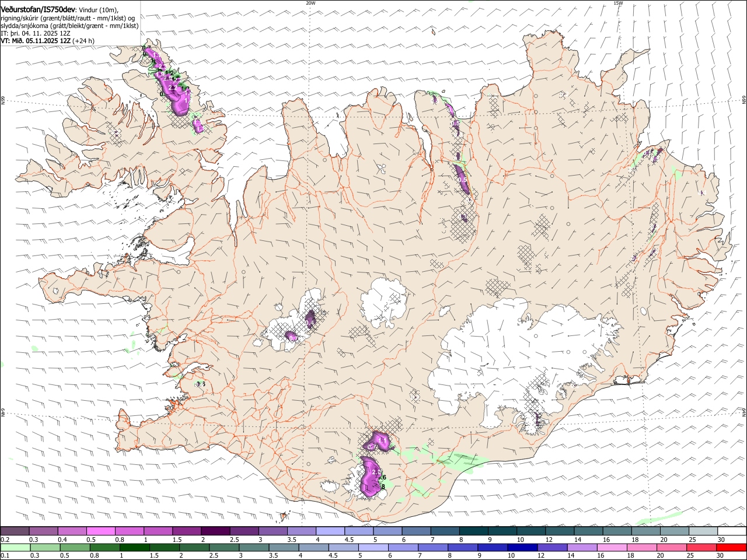This screenshot has height=560, width=747.
Task: Click the 'VT: Mið. 05.11.2025 12Z (+24 h)' line
Action: click(x=48, y=41)
